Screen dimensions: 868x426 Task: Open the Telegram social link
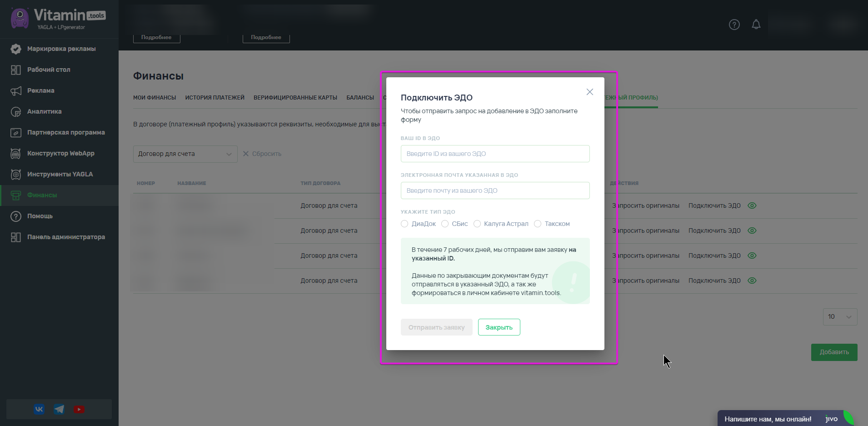click(x=59, y=409)
